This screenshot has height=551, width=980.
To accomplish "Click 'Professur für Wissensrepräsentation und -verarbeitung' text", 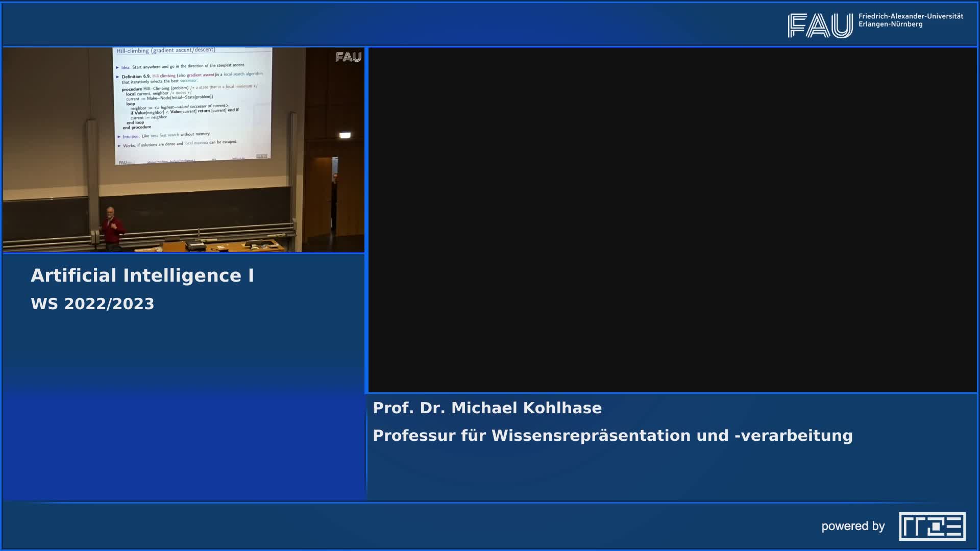I will point(612,436).
